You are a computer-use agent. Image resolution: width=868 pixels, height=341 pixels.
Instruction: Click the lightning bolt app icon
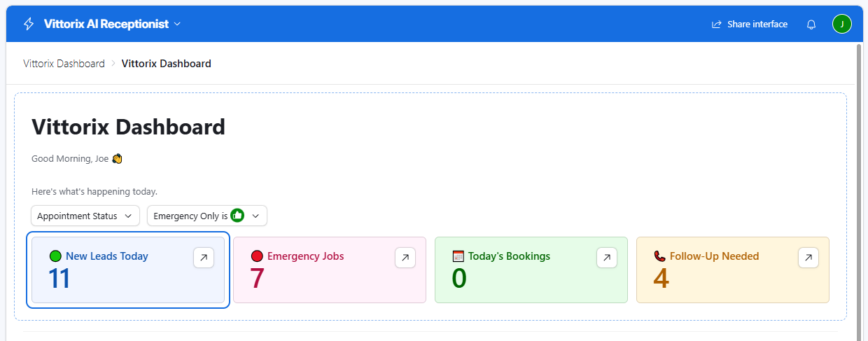[29, 24]
